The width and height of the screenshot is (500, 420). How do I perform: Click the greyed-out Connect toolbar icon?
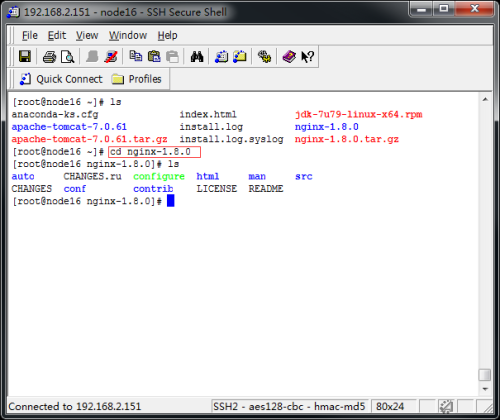point(92,57)
